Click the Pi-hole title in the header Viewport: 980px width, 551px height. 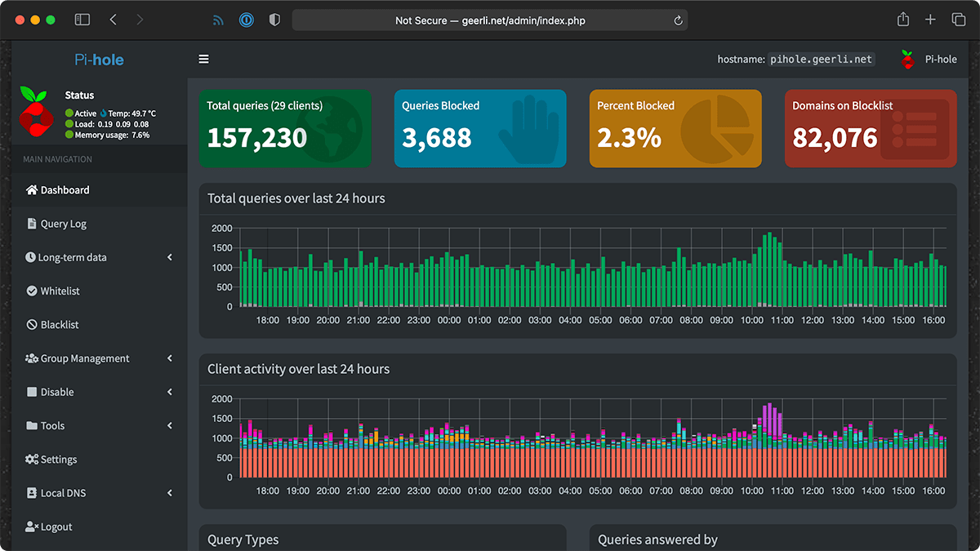(x=99, y=59)
